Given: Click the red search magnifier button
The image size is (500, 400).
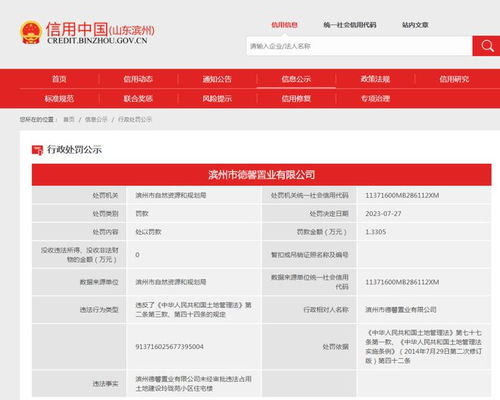Looking at the screenshot, I should coord(486,46).
